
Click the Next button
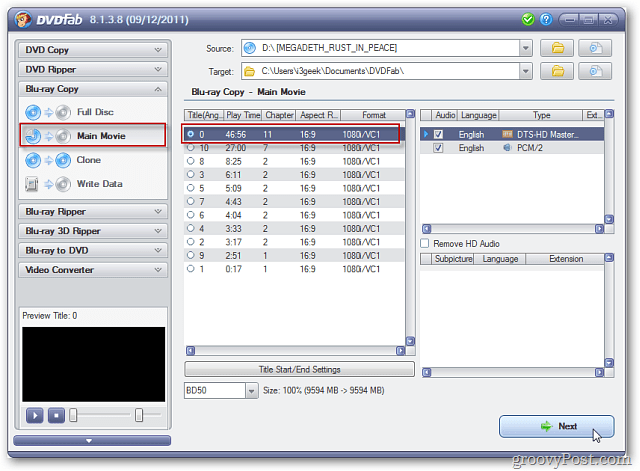point(556,427)
